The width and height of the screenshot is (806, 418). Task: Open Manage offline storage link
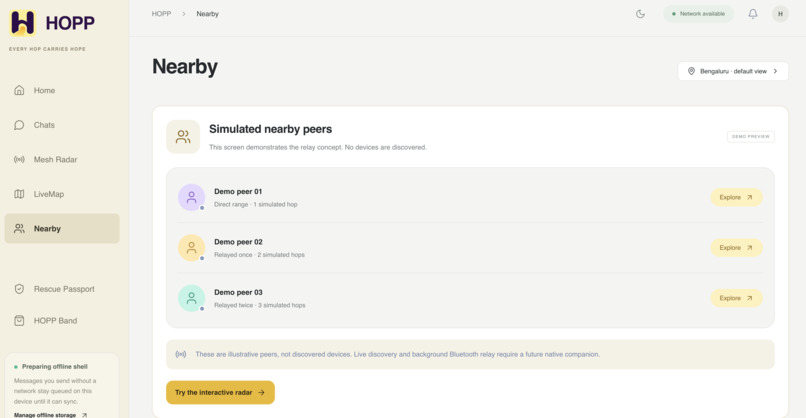tap(50, 415)
